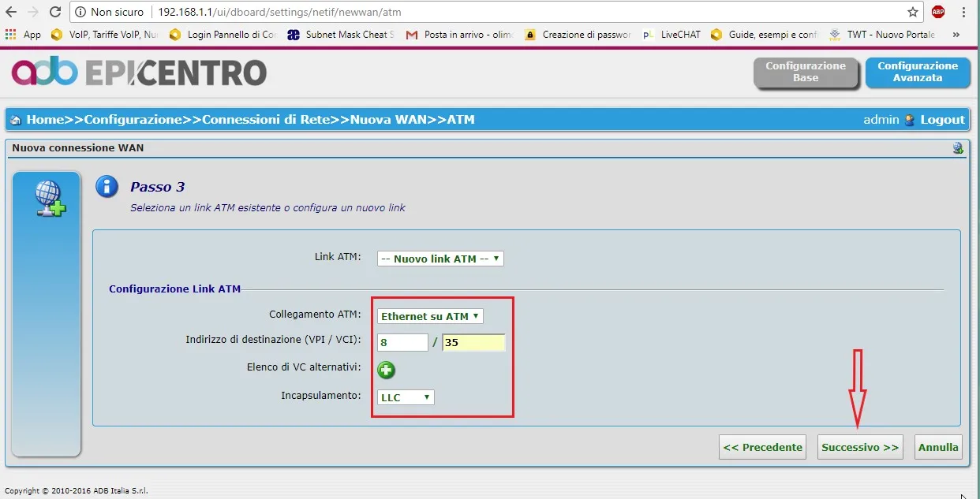Go back with << Precedente button
The height and width of the screenshot is (499, 980).
click(762, 447)
